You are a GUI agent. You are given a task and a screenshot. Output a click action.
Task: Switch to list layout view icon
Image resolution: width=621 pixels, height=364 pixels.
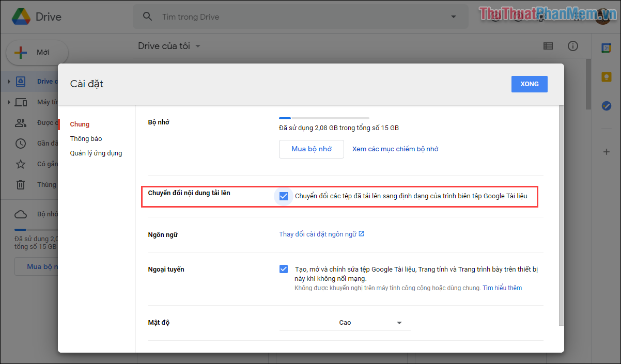[548, 46]
